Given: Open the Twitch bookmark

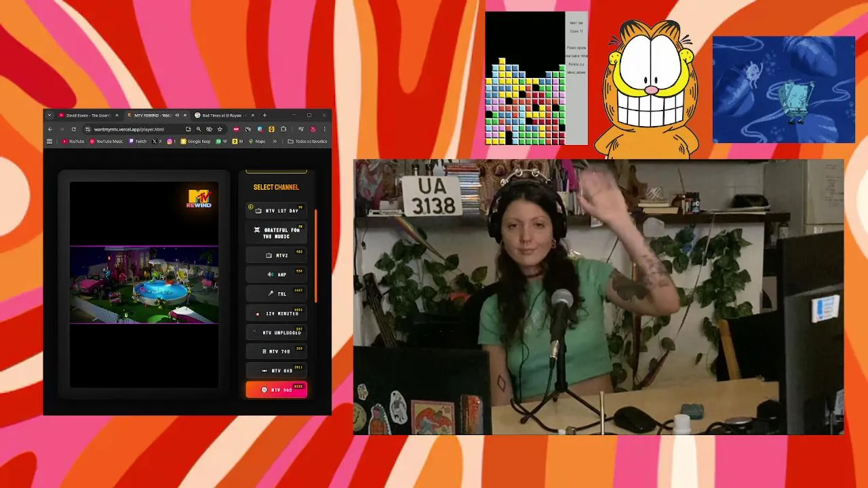Looking at the screenshot, I should (137, 142).
